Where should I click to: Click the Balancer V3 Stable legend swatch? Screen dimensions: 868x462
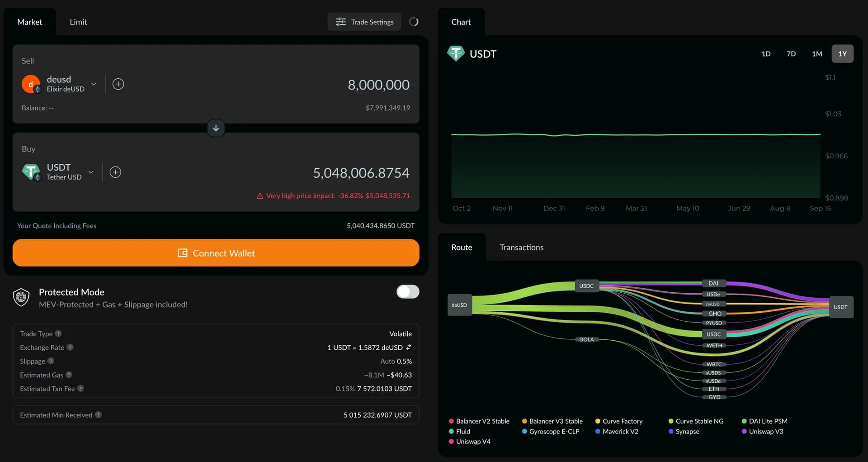(x=524, y=421)
